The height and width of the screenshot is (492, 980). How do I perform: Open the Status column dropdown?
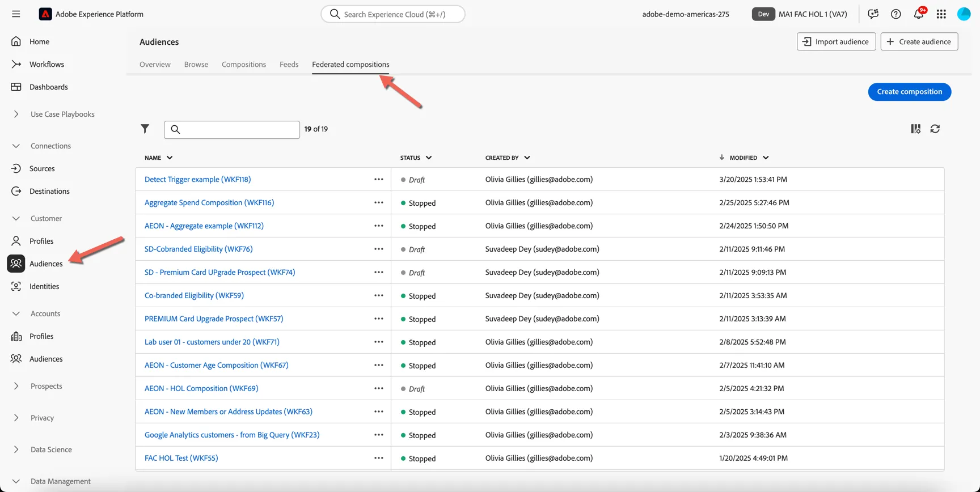click(x=429, y=158)
